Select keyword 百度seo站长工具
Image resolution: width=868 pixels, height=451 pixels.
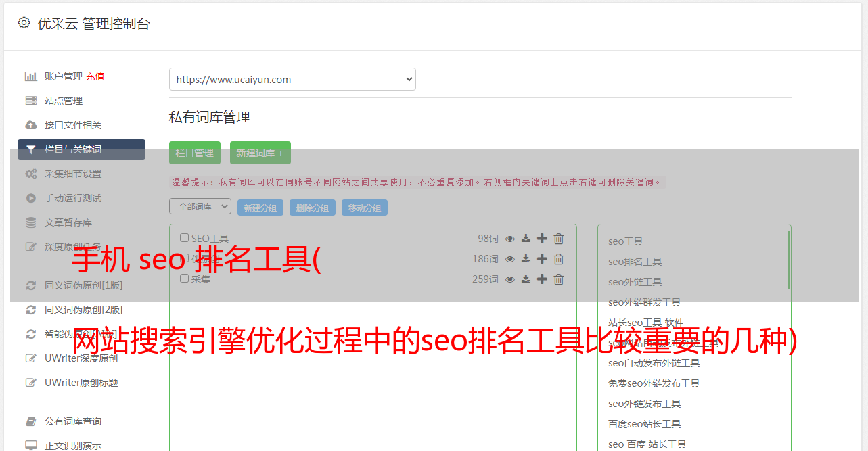pyautogui.click(x=644, y=424)
